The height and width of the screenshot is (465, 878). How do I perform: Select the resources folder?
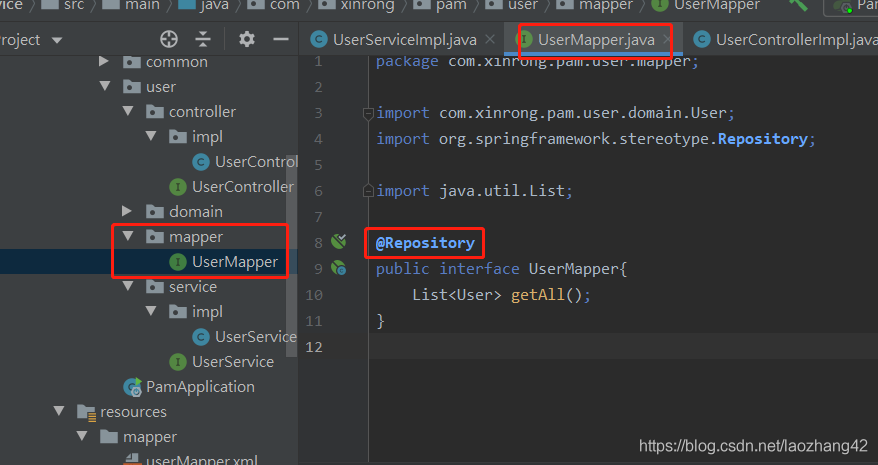(x=133, y=412)
